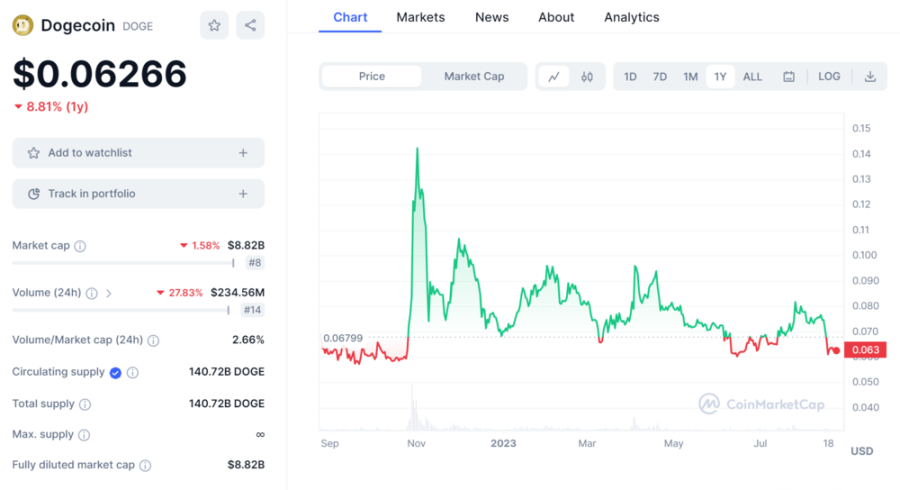
Task: Click the USD currency label
Action: click(x=862, y=451)
